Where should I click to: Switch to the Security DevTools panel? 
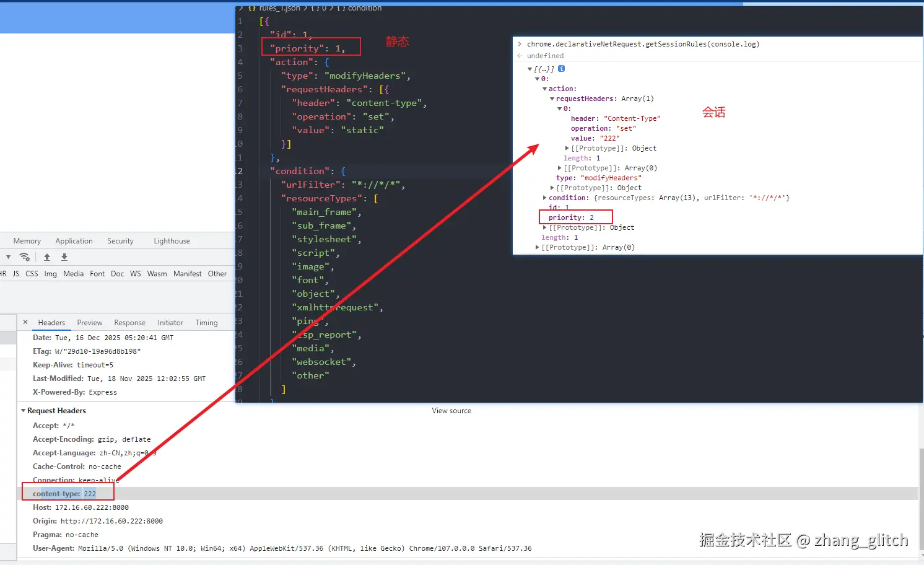120,241
